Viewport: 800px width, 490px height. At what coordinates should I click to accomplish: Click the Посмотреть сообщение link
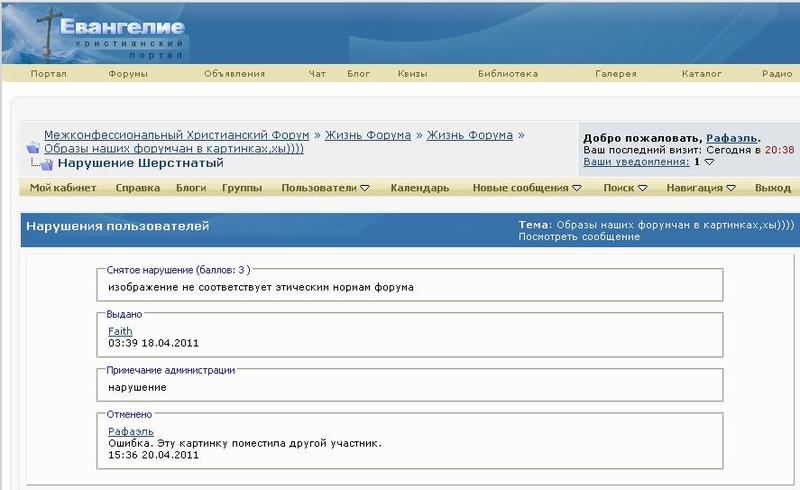point(578,237)
